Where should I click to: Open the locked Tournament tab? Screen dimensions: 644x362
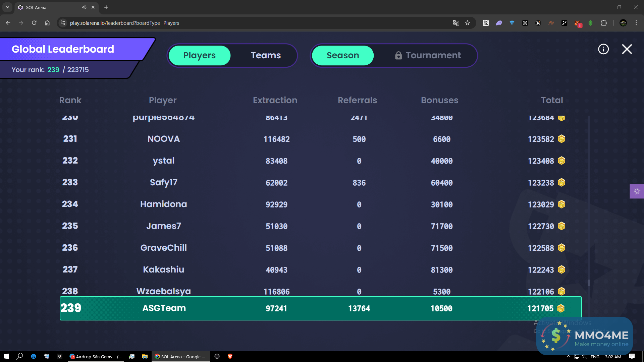coord(428,55)
